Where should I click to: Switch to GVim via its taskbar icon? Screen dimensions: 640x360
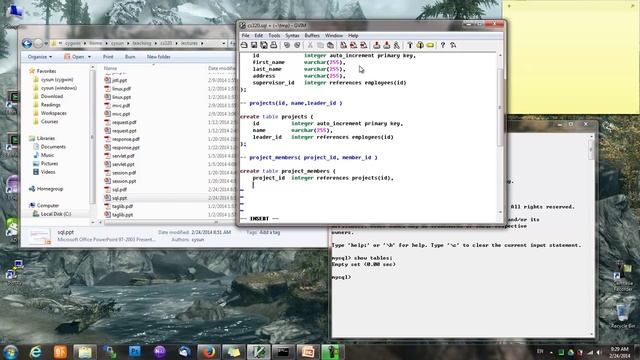tap(258, 352)
